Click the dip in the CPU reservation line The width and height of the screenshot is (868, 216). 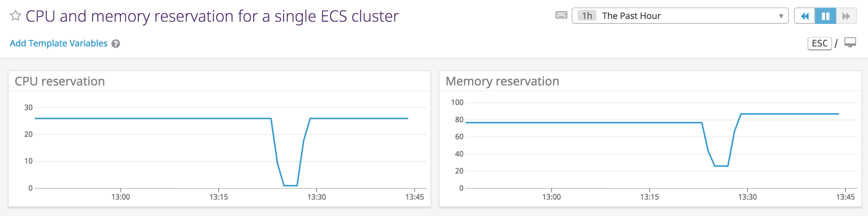coord(290,185)
